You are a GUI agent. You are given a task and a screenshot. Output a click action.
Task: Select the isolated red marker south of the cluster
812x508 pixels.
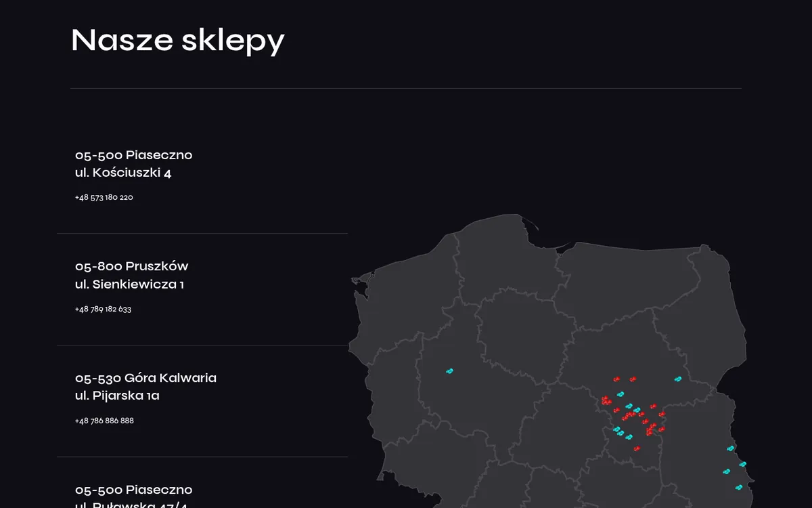click(x=636, y=448)
